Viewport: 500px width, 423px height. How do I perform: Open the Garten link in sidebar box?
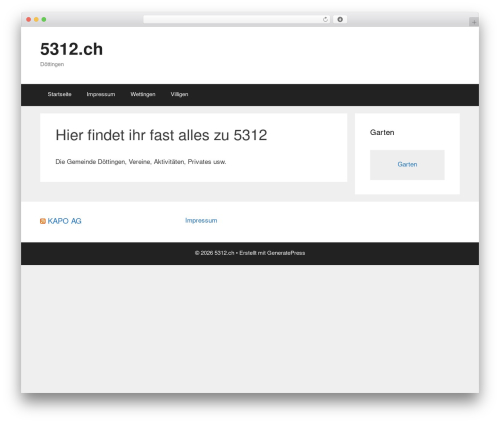[407, 164]
